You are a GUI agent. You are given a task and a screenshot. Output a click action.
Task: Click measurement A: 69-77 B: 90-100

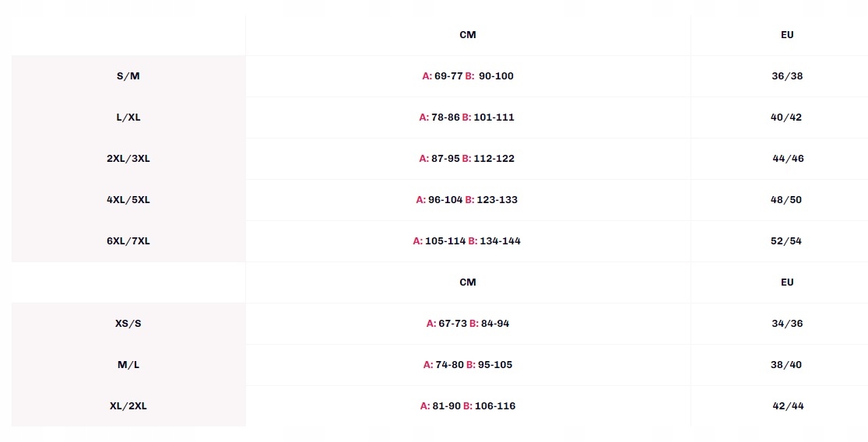pos(468,75)
